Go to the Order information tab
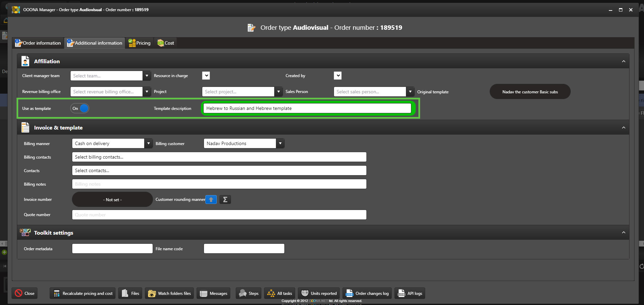 [38, 43]
